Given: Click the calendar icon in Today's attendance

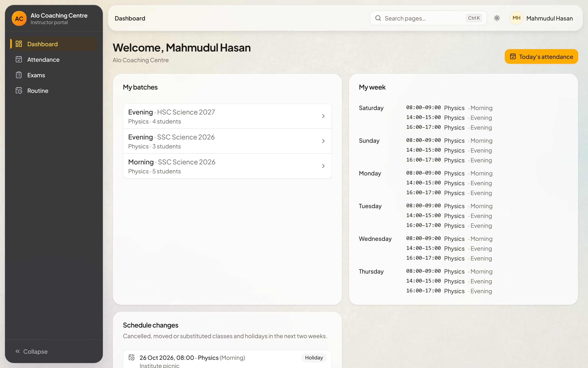Looking at the screenshot, I should 513,56.
